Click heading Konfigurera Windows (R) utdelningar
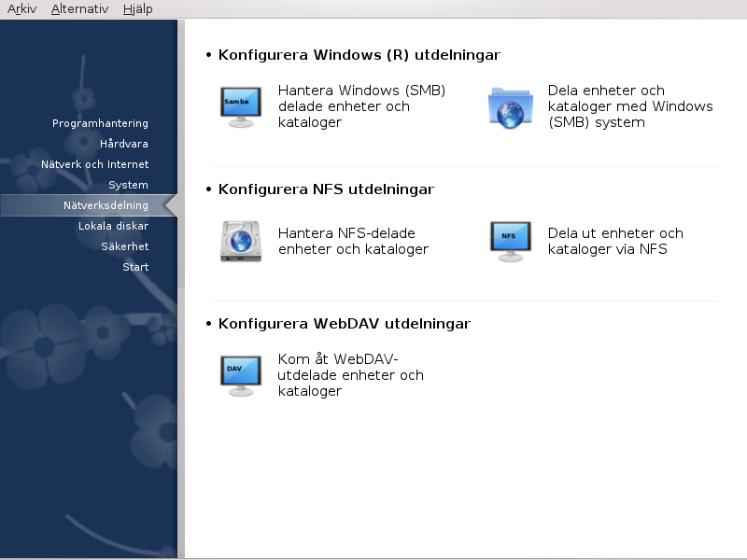The width and height of the screenshot is (747, 560). 359,55
